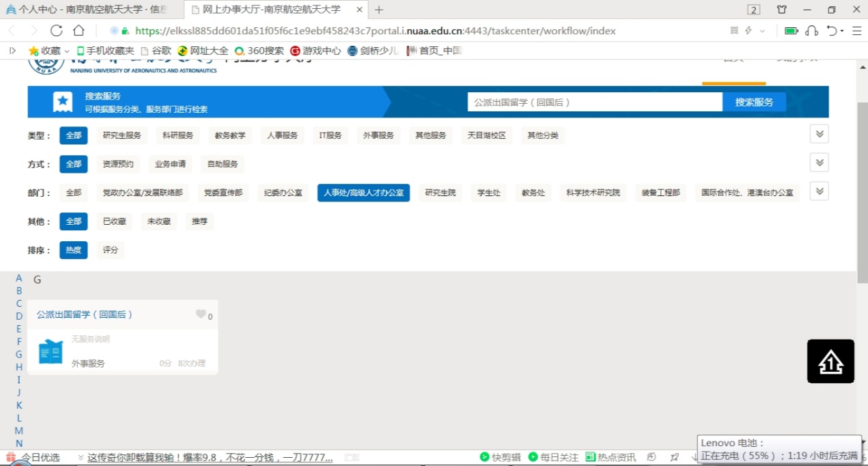
Task: Select 评分 sorting option
Action: 110,250
